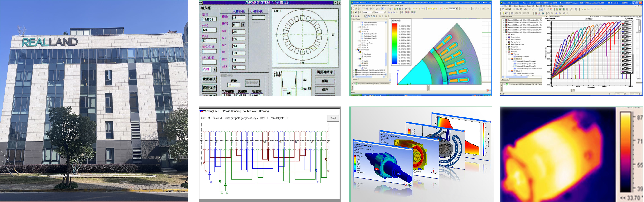Image resolution: width=644 pixels, height=202 pixels.
Task: Click the 型号 input field containing YM802
Action: point(209,19)
